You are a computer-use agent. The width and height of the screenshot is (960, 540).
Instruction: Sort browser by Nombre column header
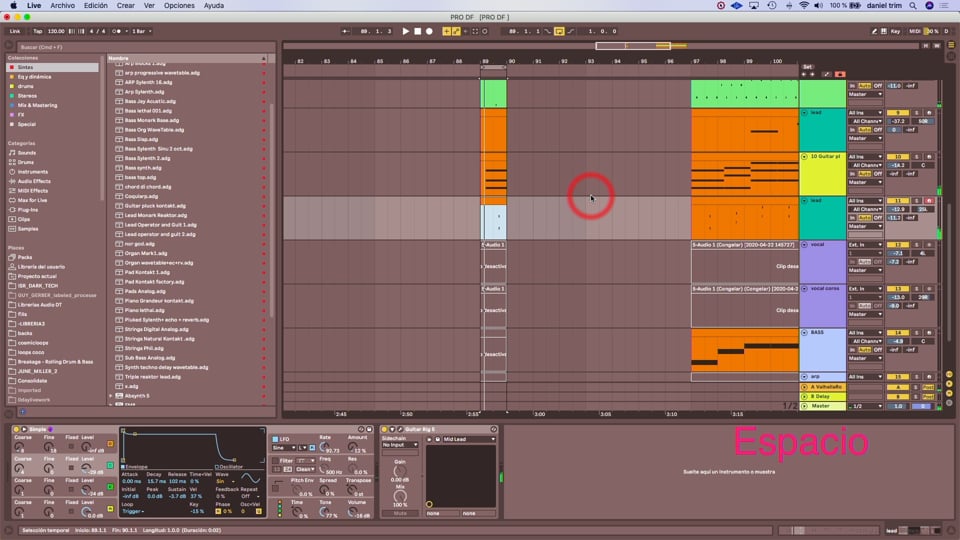click(x=184, y=58)
